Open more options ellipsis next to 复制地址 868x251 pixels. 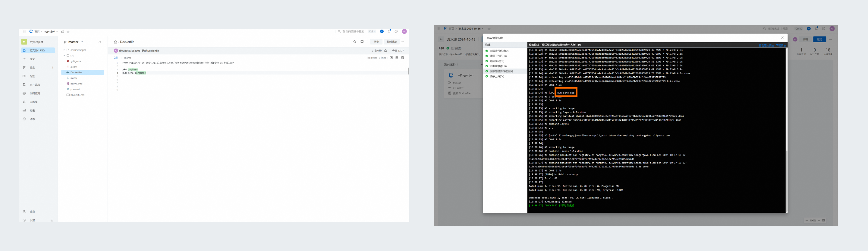(x=403, y=42)
